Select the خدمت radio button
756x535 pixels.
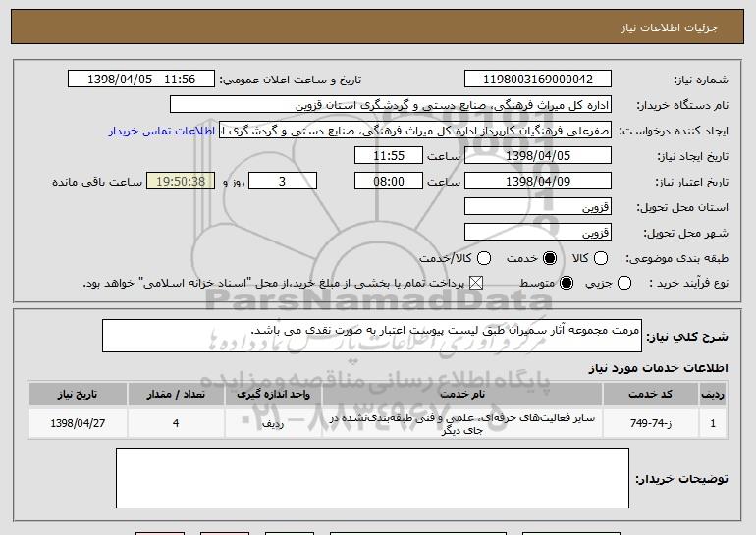coord(550,258)
